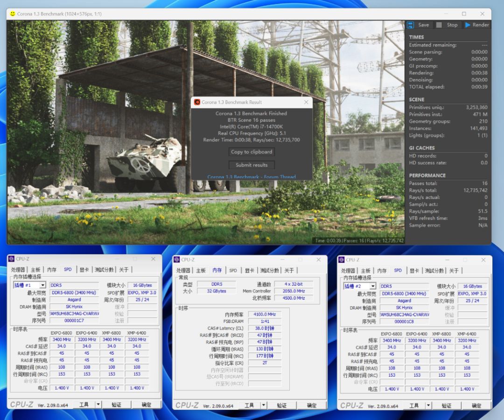Select the SPD tab in the 32 GBytes CPU-Z memory window

[233, 271]
